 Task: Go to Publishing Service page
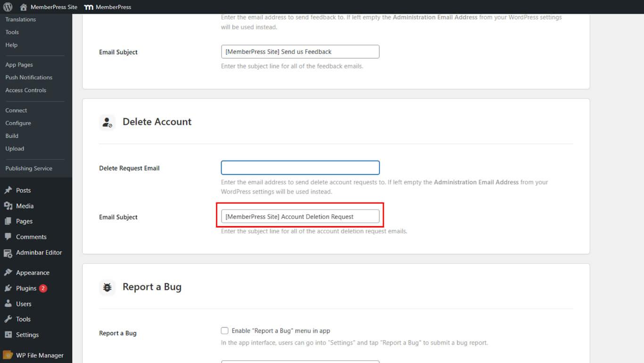pos(29,169)
